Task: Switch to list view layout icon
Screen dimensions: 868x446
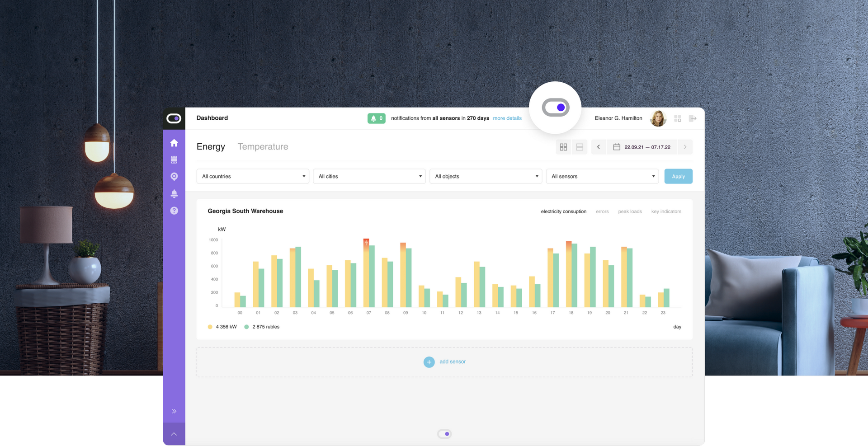Action: [x=580, y=147]
